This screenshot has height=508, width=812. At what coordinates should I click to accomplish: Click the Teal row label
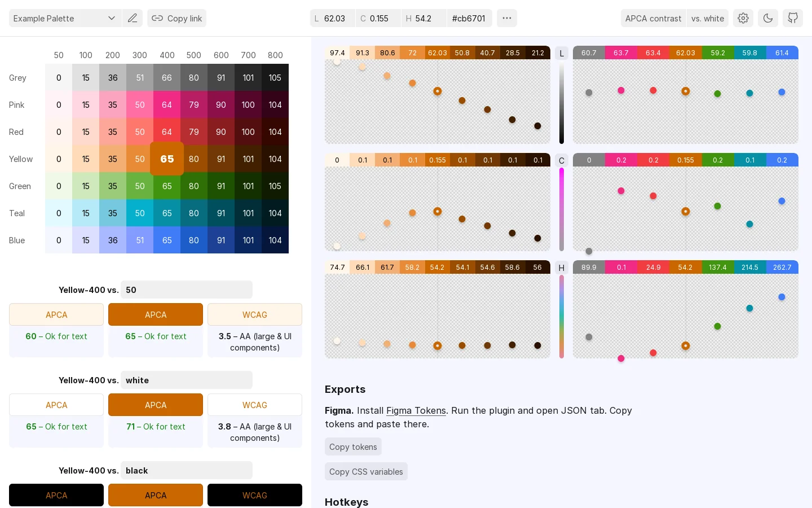[17, 213]
